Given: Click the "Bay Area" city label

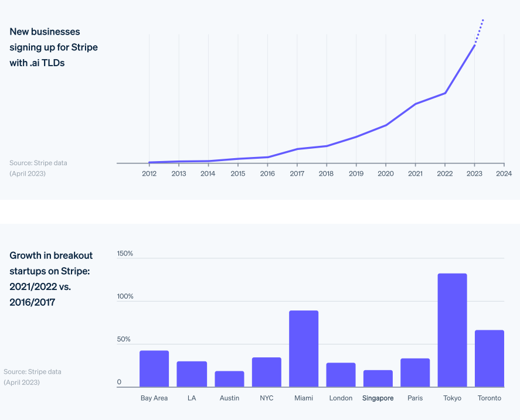Looking at the screenshot, I should point(154,398).
